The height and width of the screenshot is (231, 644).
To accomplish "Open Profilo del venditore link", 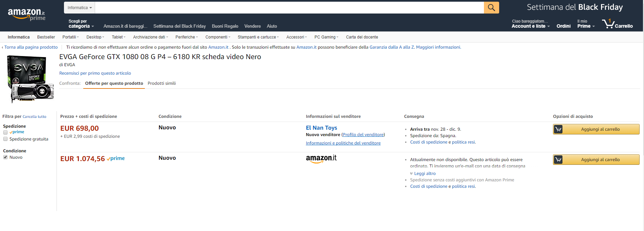I will coord(363,135).
